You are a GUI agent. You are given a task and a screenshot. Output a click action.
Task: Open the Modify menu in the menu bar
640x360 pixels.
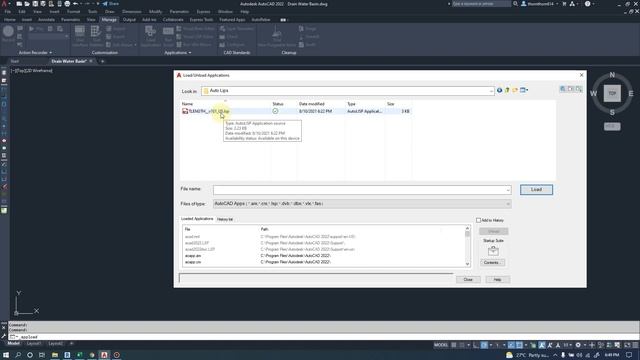click(x=155, y=12)
